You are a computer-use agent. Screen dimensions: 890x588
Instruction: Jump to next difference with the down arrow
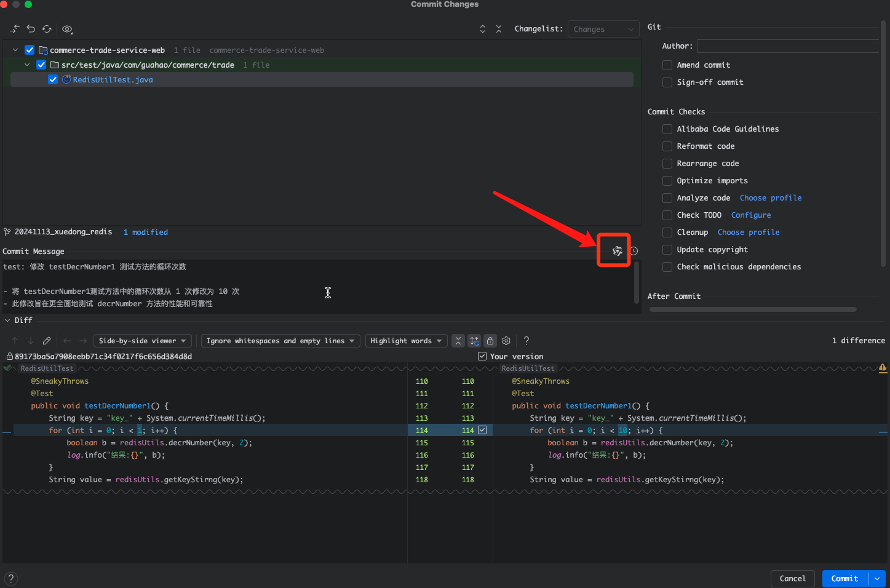pos(31,341)
